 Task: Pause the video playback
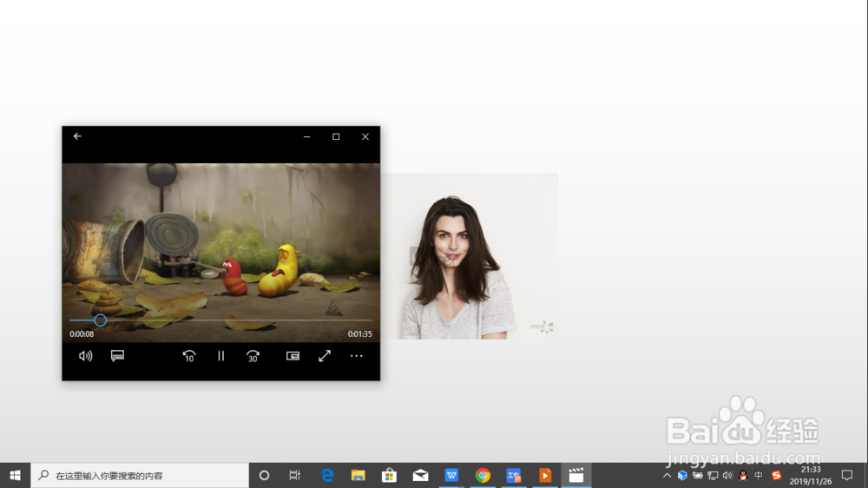pyautogui.click(x=220, y=356)
